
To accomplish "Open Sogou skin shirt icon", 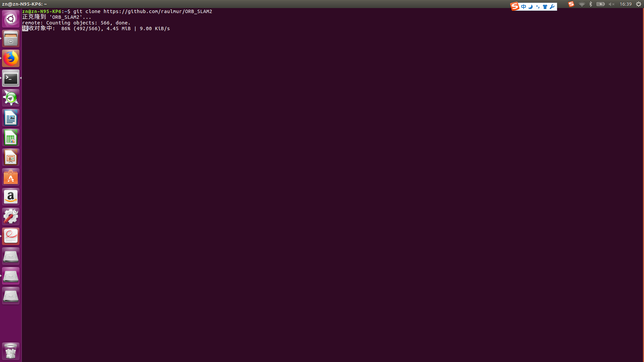I will [545, 7].
